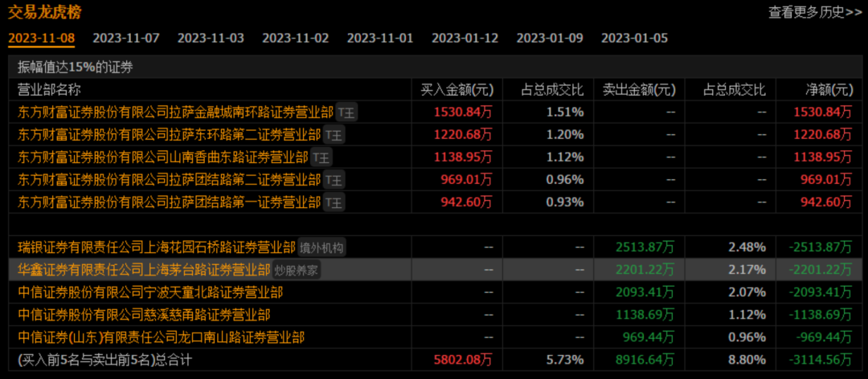Select the 2023-01-09 date tab
This screenshot has height=379, width=868.
549,39
